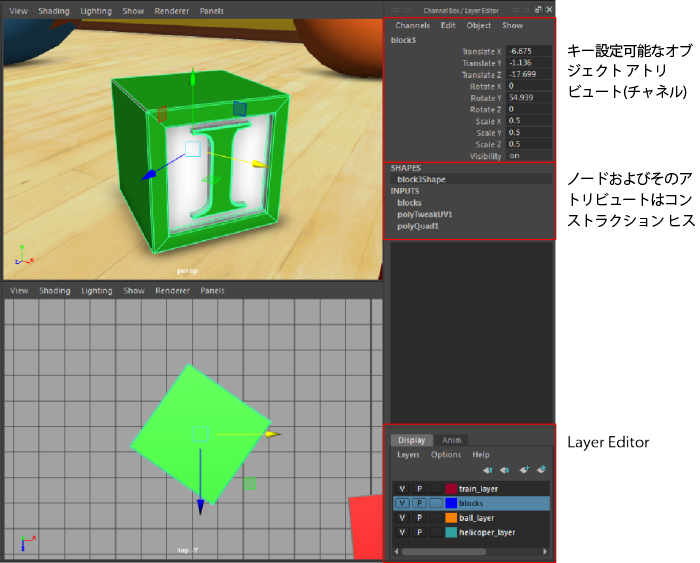Toggle display type box for blocks layer
The width and height of the screenshot is (700, 563).
click(436, 503)
